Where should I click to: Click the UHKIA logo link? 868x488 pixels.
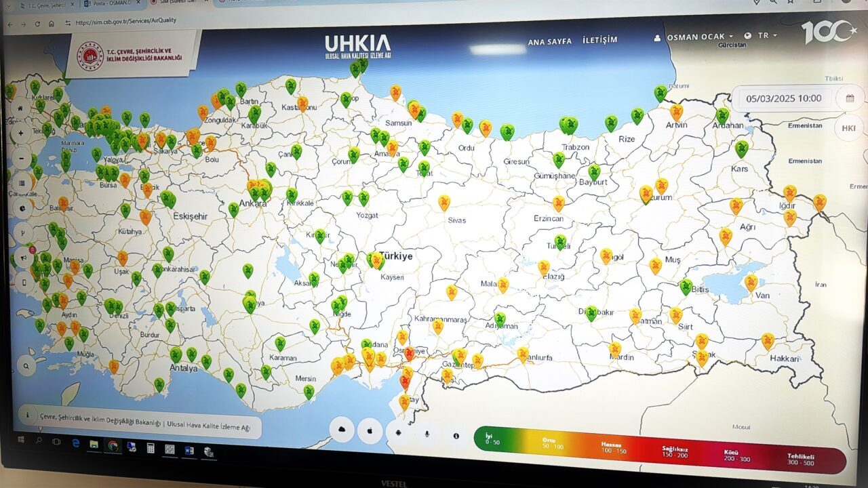[357, 46]
